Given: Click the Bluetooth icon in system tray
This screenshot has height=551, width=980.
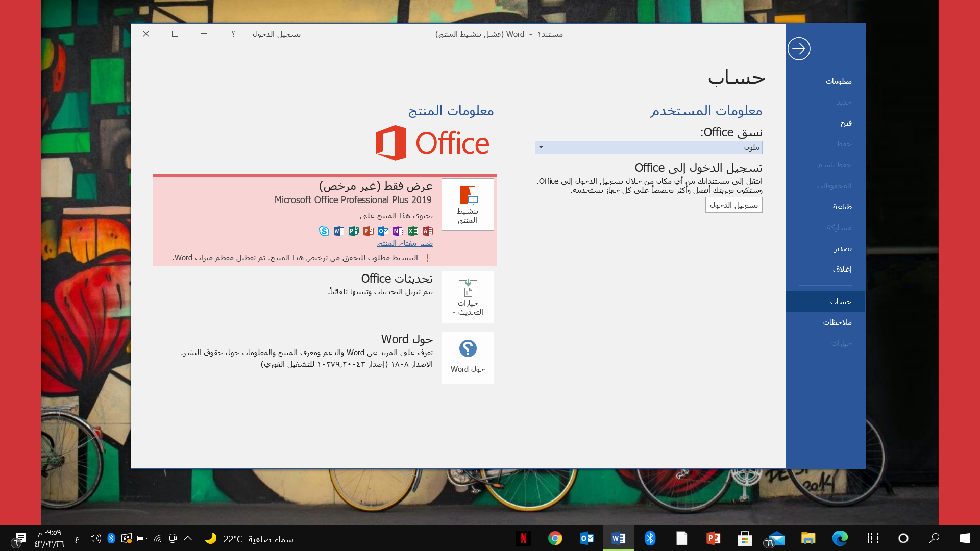Looking at the screenshot, I should [x=111, y=538].
